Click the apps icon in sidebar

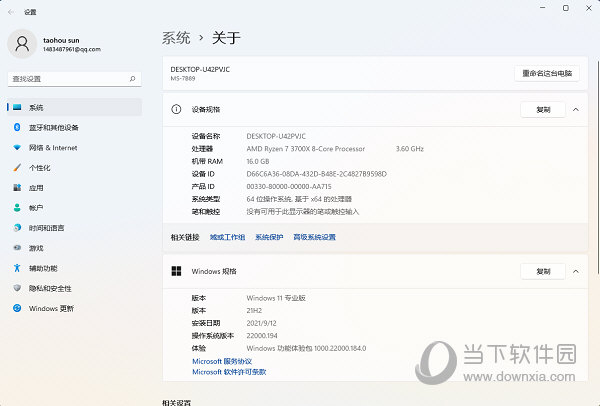(x=17, y=188)
